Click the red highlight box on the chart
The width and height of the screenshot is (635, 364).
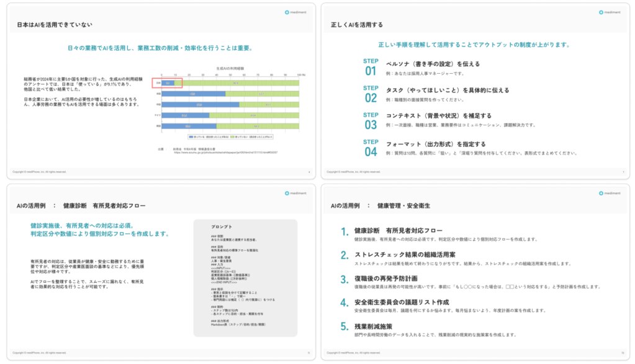[x=167, y=82]
